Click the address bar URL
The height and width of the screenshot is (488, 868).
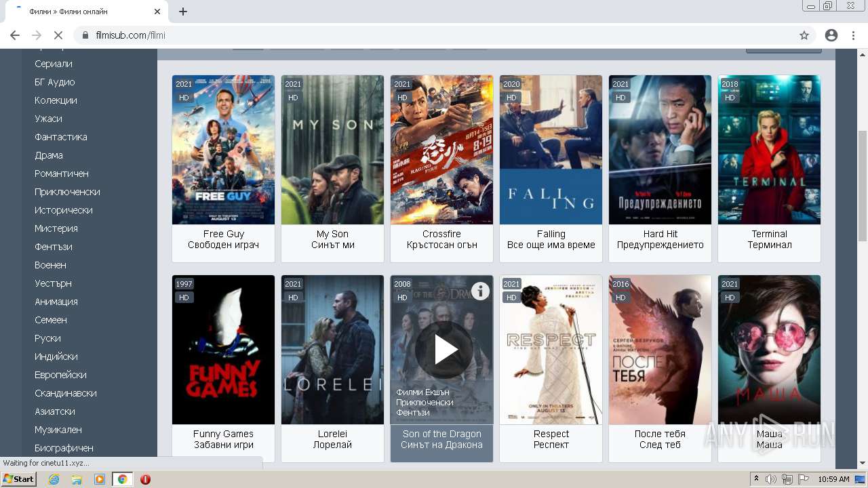coord(131,35)
